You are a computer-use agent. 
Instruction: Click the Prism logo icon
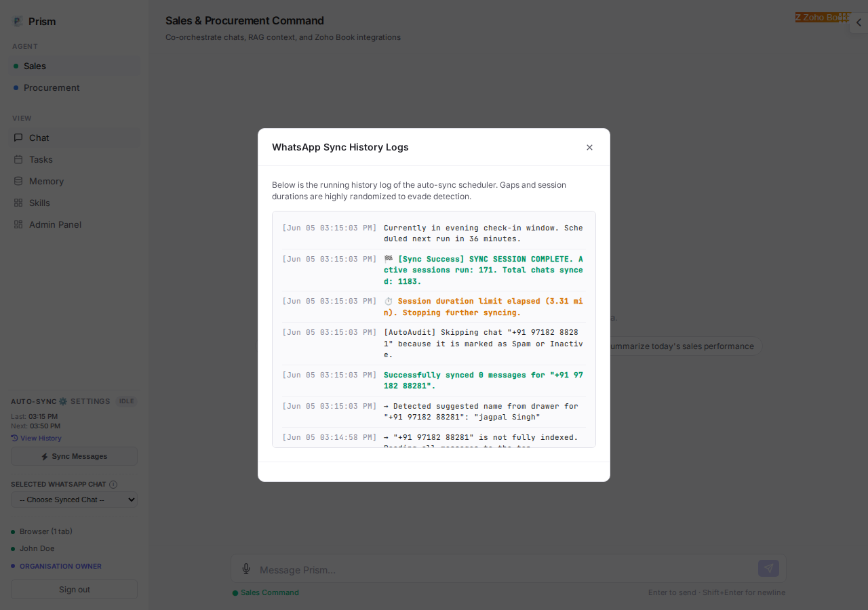[18, 22]
